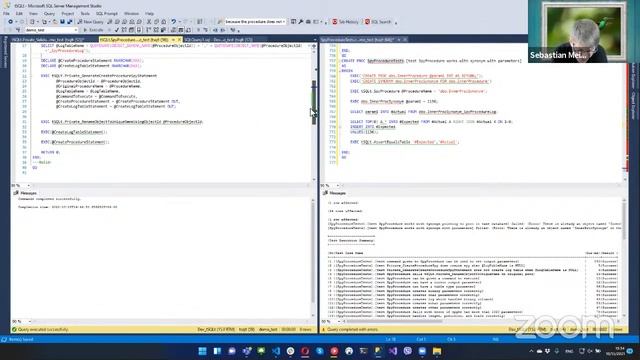Click the Save All icon in the toolbar
This screenshot has height=360, width=640.
[x=70, y=22]
